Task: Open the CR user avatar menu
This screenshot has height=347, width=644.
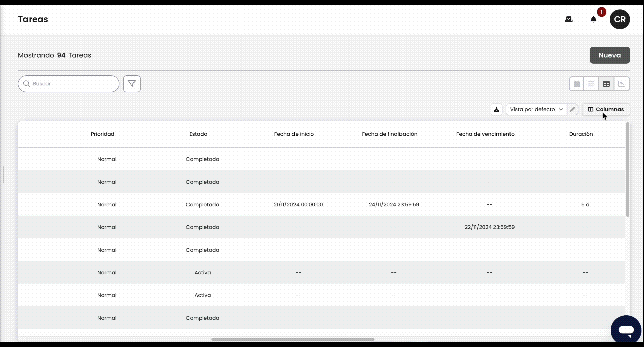Action: coord(620,19)
